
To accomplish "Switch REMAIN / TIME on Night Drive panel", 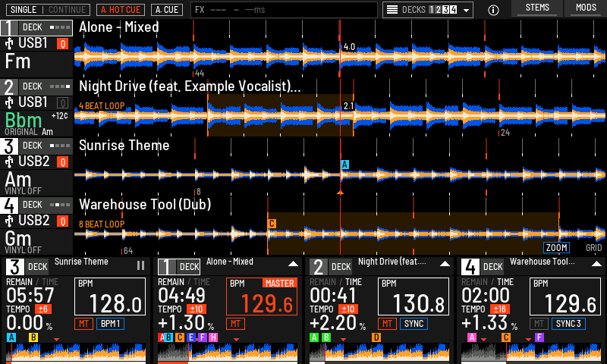I will coord(335,282).
